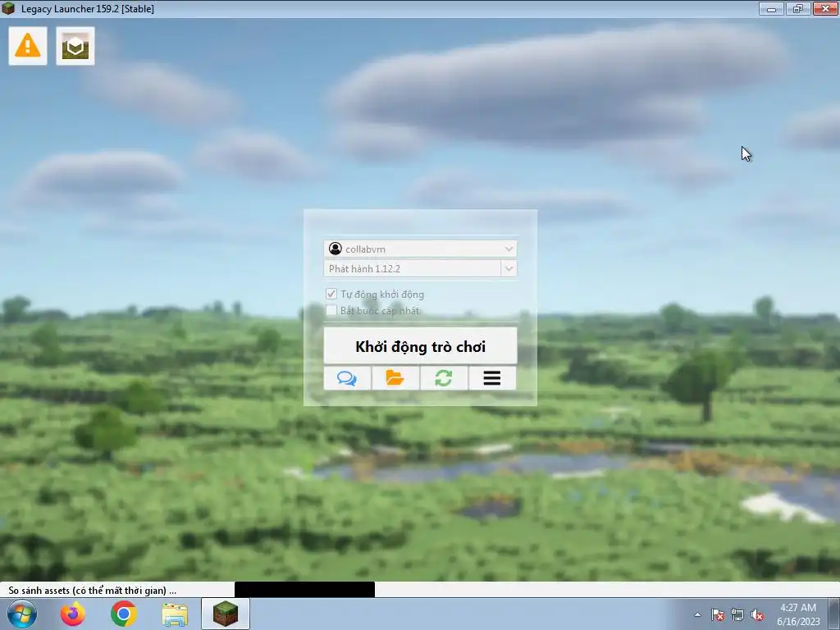The image size is (840, 630).
Task: Open the hamburger settings menu button
Action: 492,378
